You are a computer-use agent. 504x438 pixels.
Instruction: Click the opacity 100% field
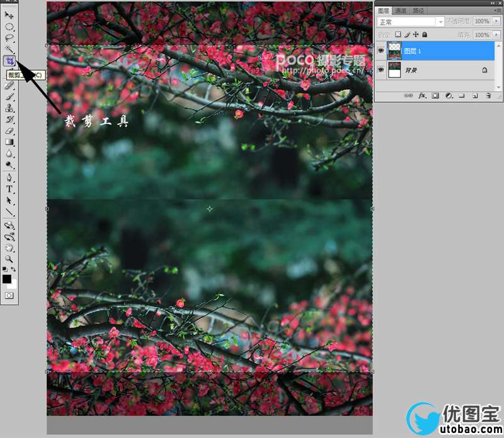pos(482,21)
